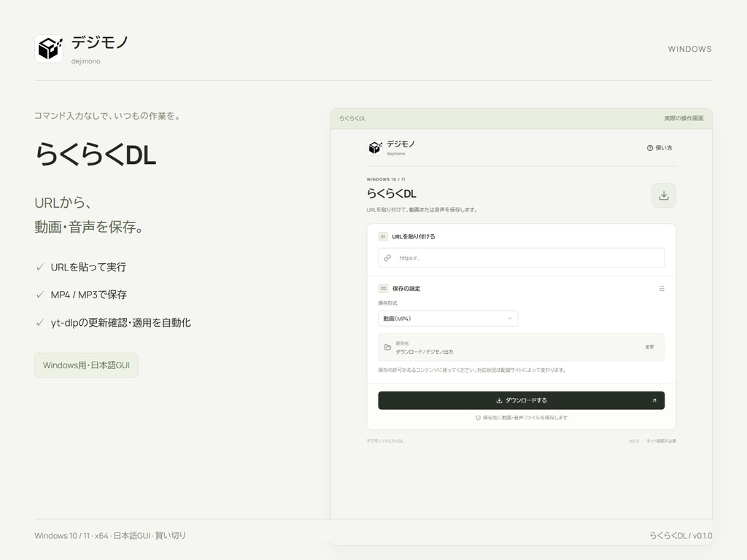Click the デジモノ cube logo in the page header
Screen dimensions: 747x560
coord(49,49)
